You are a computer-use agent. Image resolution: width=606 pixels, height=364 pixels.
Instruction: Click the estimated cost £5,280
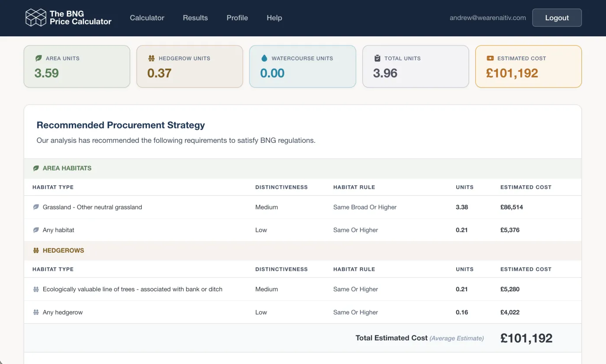pyautogui.click(x=510, y=290)
